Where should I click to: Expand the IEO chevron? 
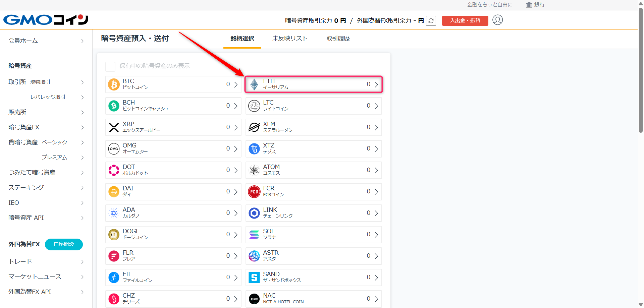[83, 203]
